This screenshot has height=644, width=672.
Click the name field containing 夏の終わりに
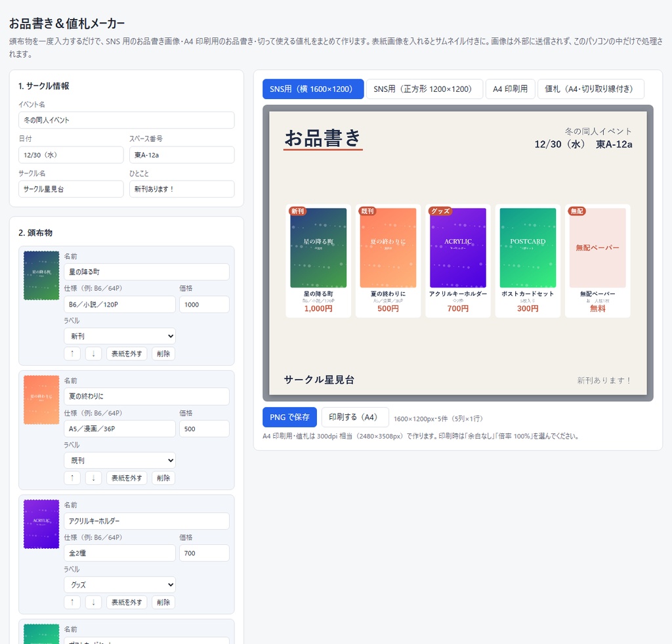click(x=146, y=396)
